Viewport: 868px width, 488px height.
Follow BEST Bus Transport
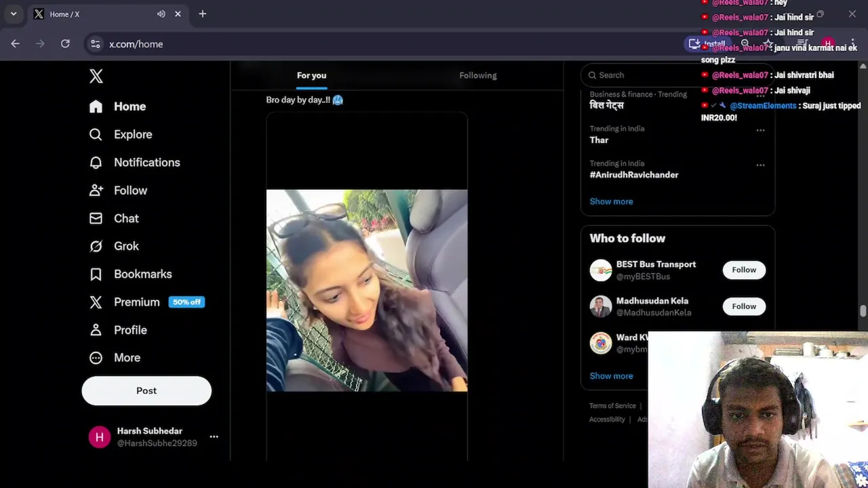744,270
